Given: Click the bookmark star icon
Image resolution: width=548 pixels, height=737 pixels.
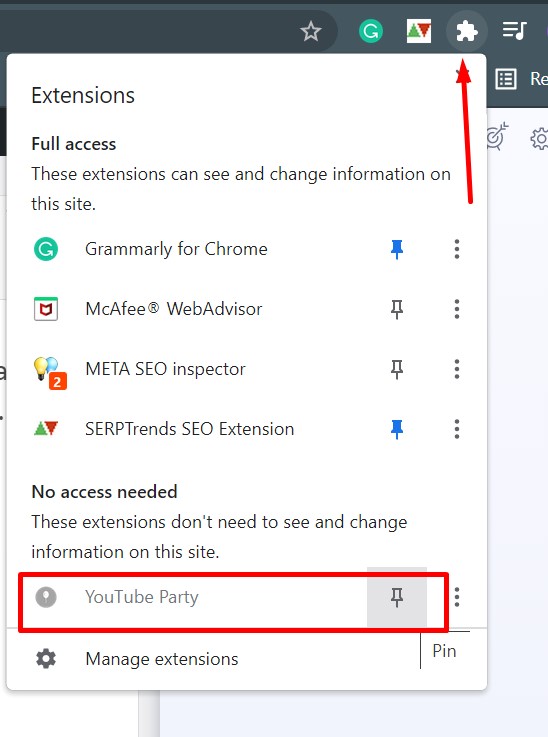Looking at the screenshot, I should [311, 31].
